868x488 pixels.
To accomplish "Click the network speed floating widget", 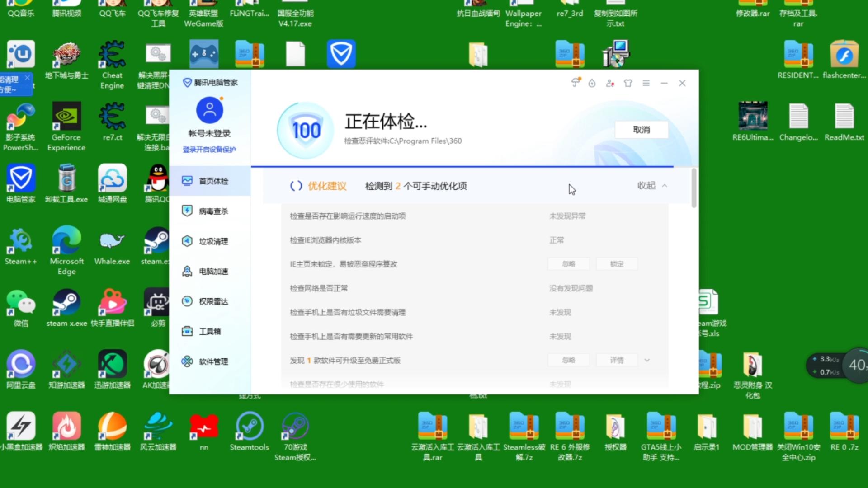I will point(836,365).
